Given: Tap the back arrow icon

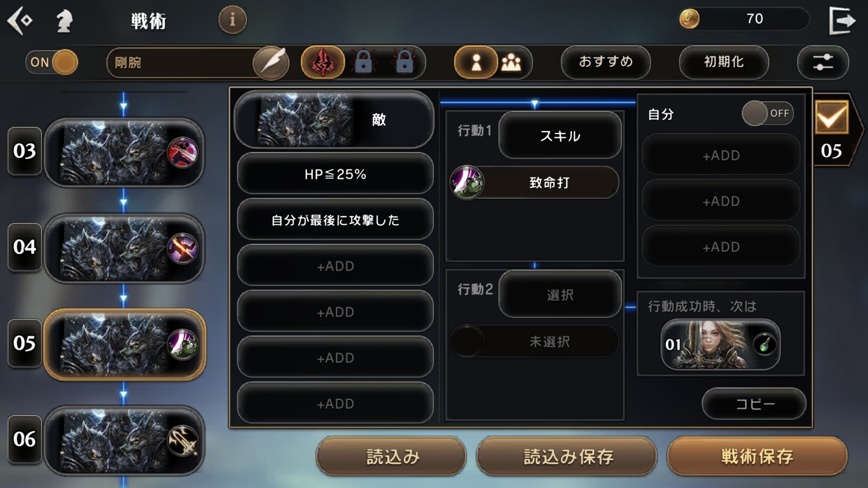Looking at the screenshot, I should tap(20, 20).
